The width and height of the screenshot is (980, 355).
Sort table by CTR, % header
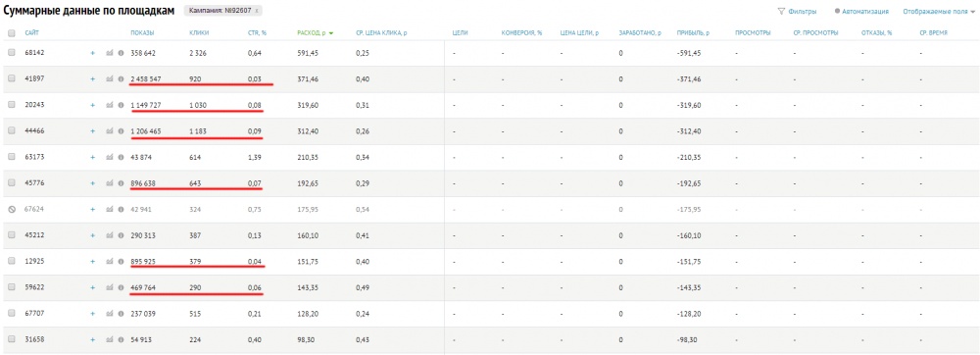258,33
